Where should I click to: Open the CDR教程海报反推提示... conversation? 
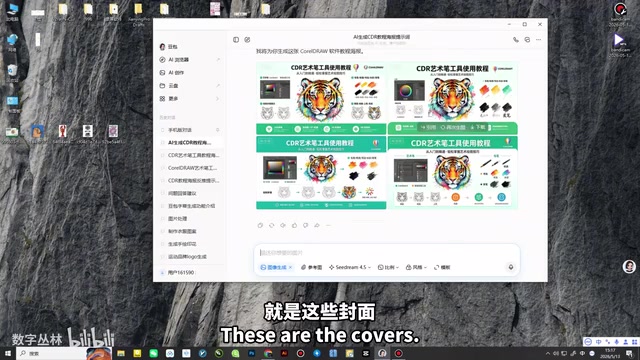pyautogui.click(x=190, y=180)
